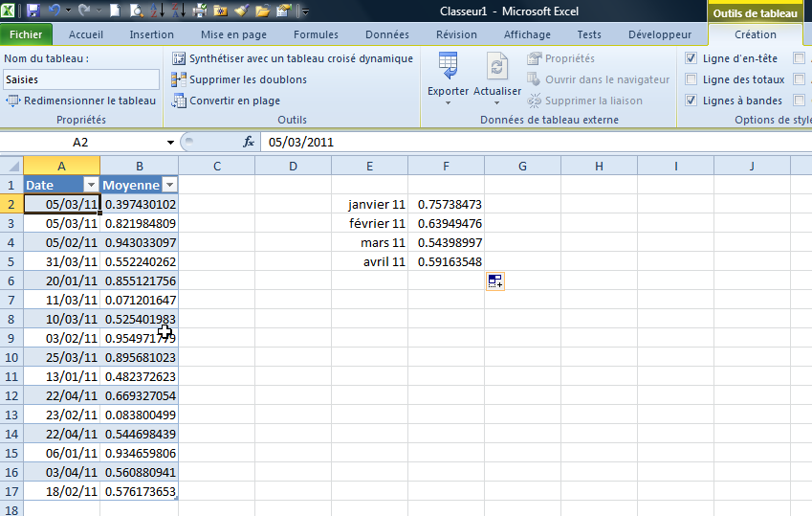Toggle Lignes à bandes checkbox
Screen dimensions: 812x516
[691, 101]
